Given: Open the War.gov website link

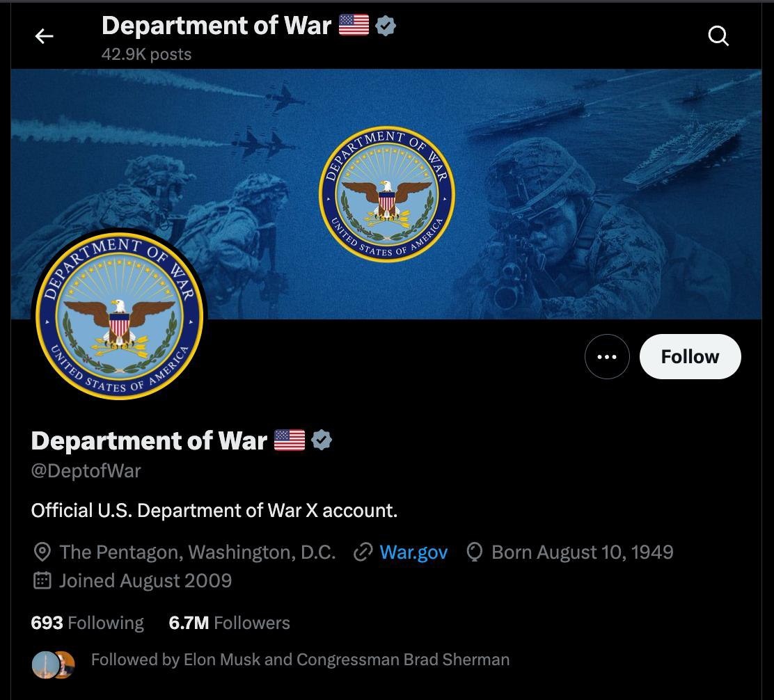Looking at the screenshot, I should click(x=413, y=552).
